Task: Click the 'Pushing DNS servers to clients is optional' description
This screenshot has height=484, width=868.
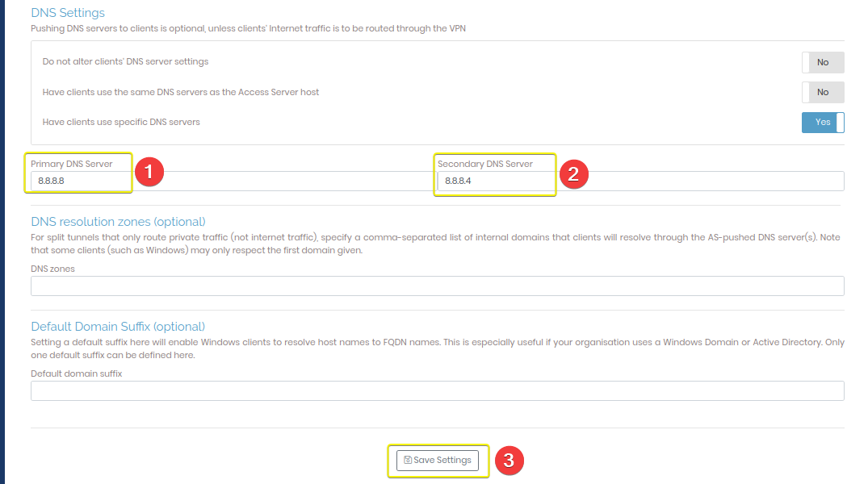Action: [x=248, y=29]
